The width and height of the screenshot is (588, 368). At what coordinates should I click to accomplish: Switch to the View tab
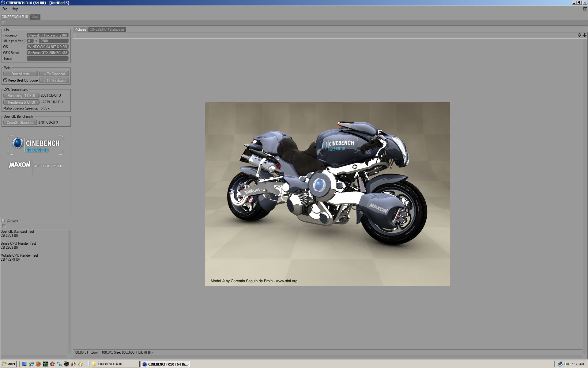tap(35, 17)
